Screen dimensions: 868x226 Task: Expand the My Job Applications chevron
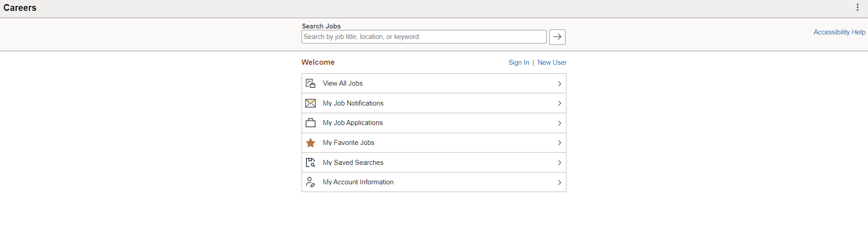560,123
